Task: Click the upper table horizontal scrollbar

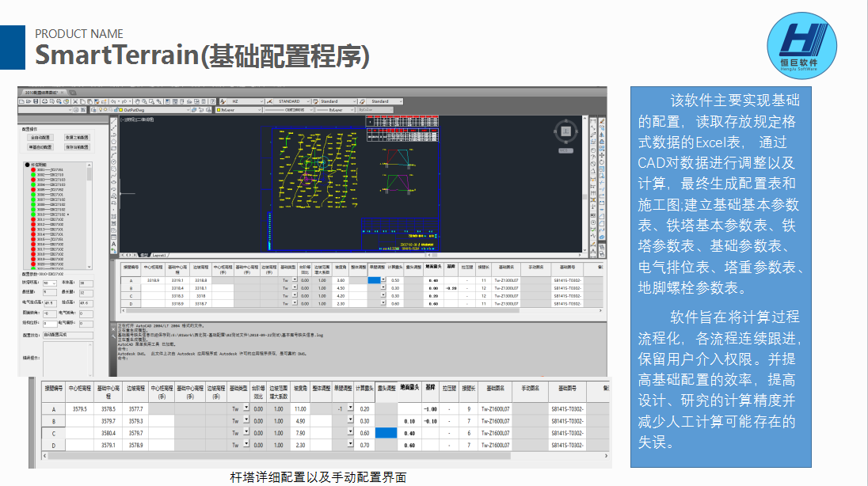Action: click(363, 310)
